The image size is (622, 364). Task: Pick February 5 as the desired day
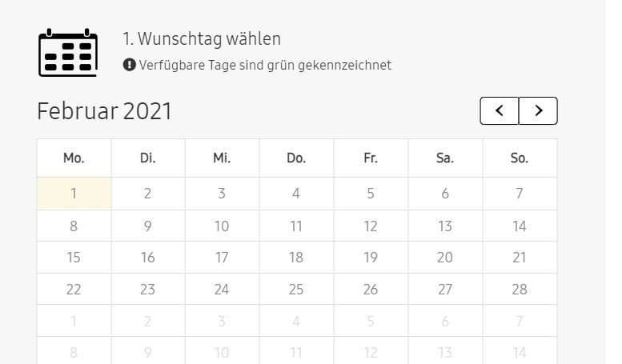point(371,194)
